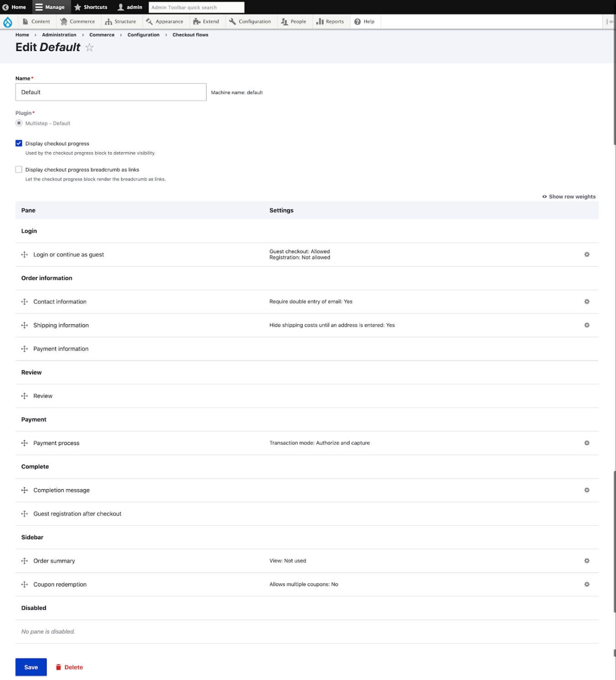
Task: Open Contact information pane settings gear
Action: point(586,302)
